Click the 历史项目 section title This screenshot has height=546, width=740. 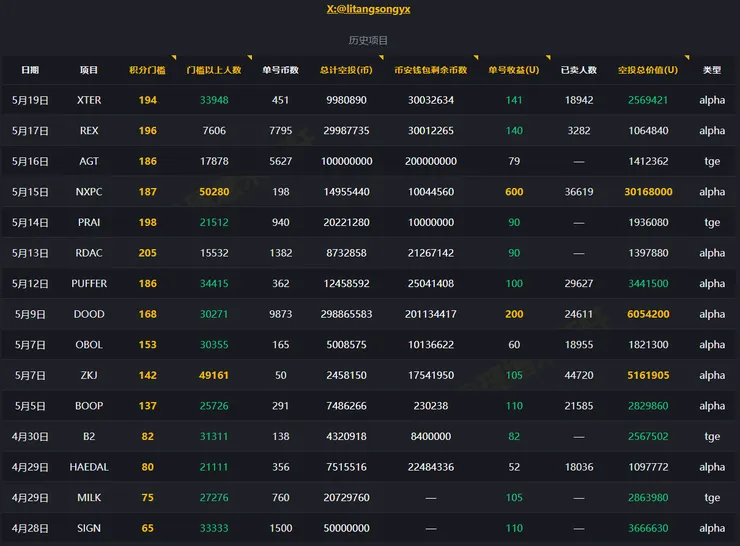click(369, 40)
